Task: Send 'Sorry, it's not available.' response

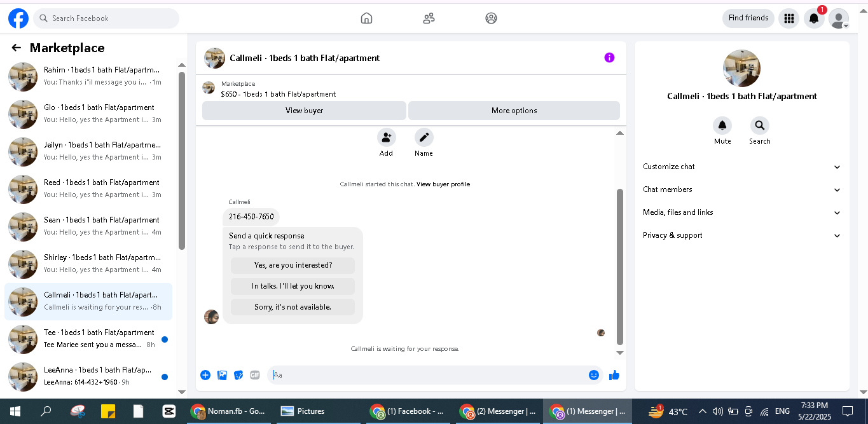Action: click(x=293, y=307)
